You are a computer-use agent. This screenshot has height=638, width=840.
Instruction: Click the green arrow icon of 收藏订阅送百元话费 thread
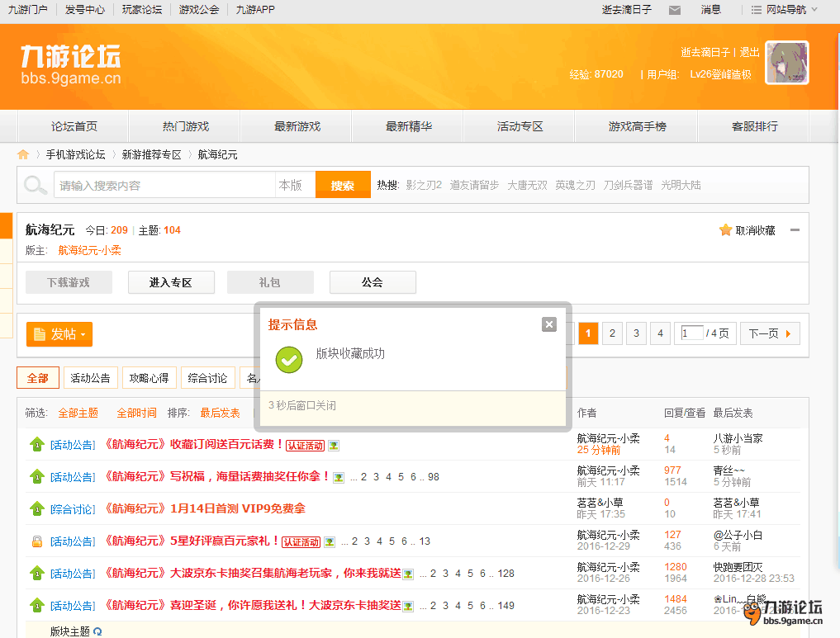[37, 444]
